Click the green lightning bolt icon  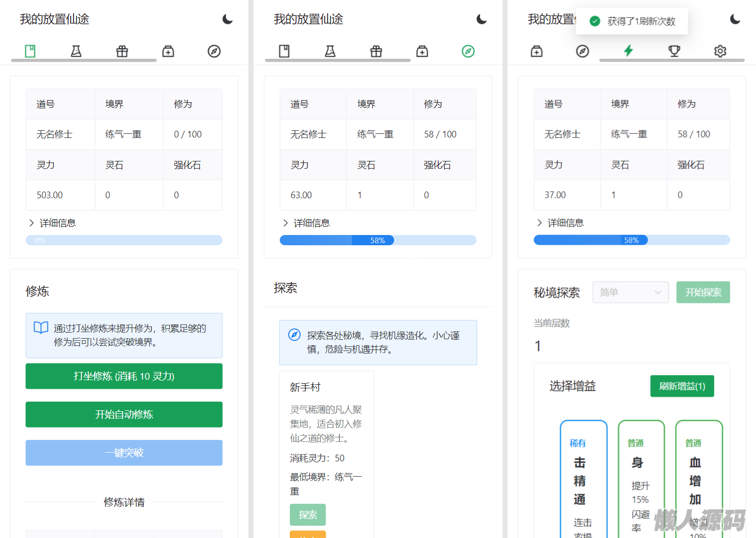628,51
